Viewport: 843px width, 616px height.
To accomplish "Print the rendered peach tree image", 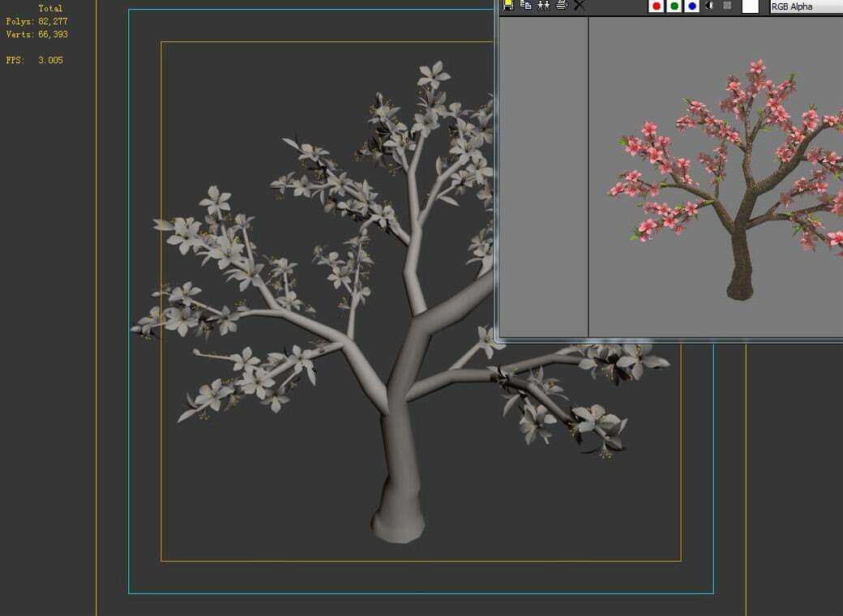I will pos(560,6).
